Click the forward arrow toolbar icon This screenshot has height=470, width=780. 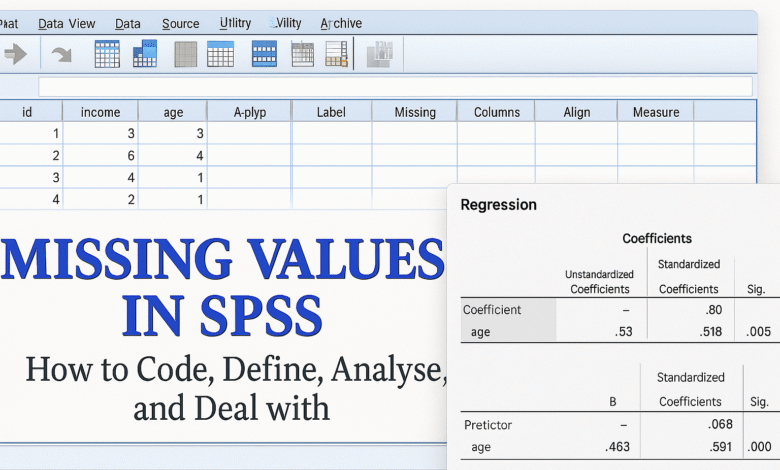point(15,54)
